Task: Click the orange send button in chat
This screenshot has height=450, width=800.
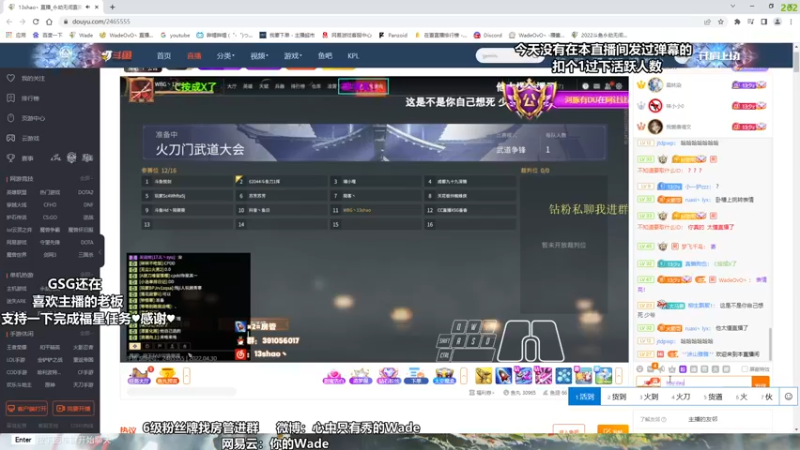Action: pyautogui.click(x=760, y=382)
